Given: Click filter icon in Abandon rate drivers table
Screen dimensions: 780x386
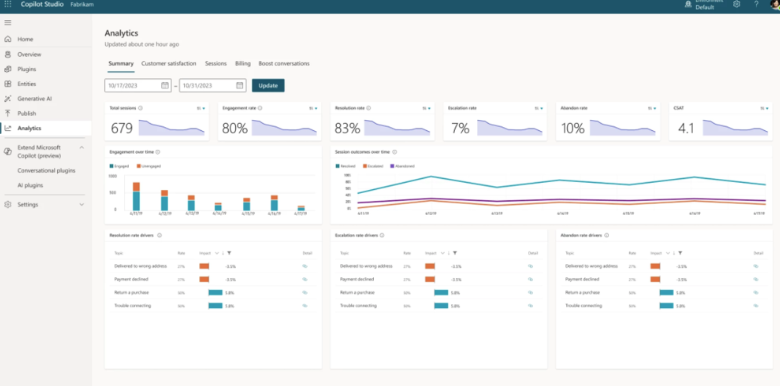Looking at the screenshot, I should pyautogui.click(x=680, y=253).
